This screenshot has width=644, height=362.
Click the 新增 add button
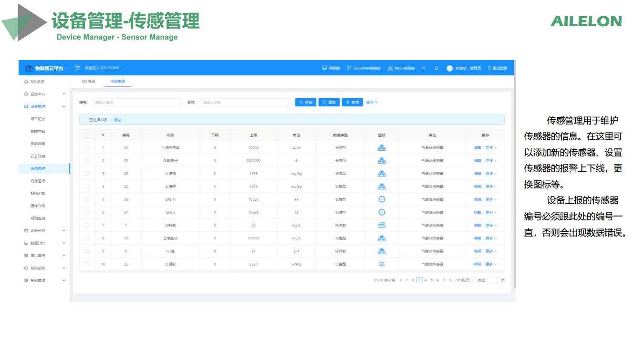pyautogui.click(x=353, y=102)
